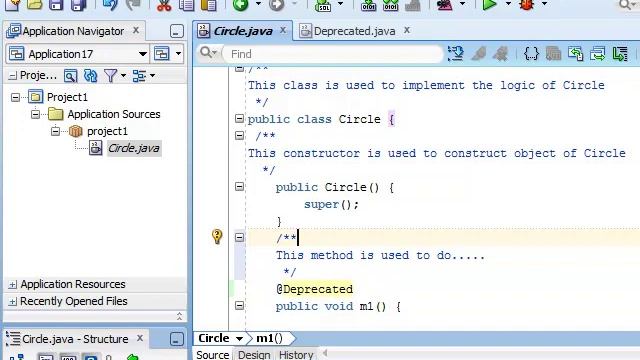Expand the Application Resources section
640x360 pixels.
point(13,284)
